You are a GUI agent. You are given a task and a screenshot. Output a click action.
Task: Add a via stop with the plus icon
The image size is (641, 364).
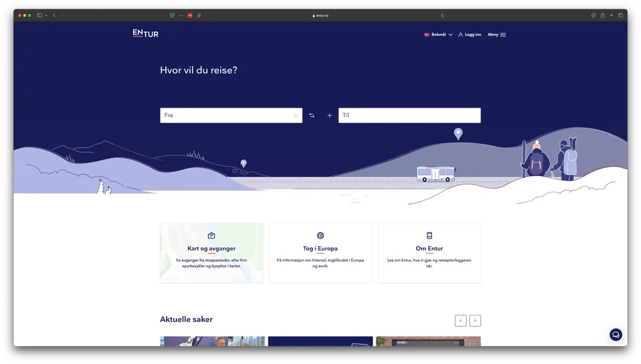coord(329,115)
